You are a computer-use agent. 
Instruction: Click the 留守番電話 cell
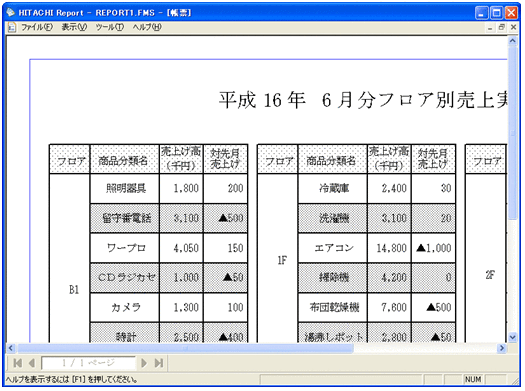125,218
